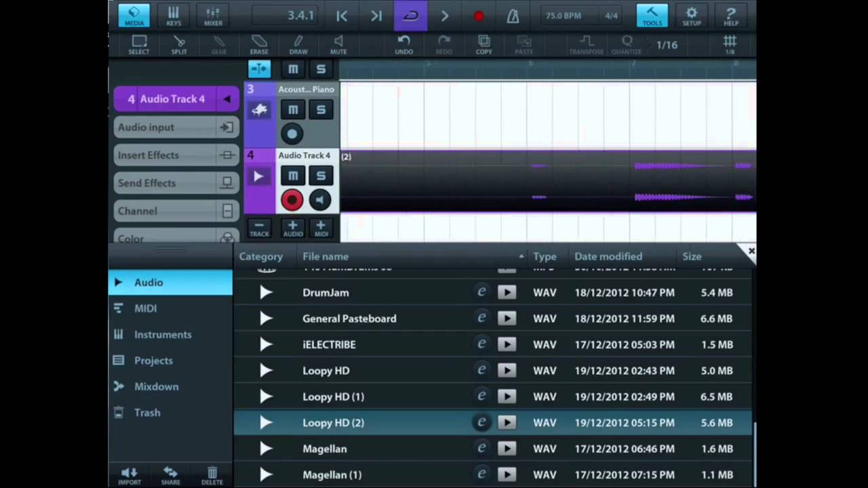Undo the last action
The image size is (868, 488).
tap(403, 45)
